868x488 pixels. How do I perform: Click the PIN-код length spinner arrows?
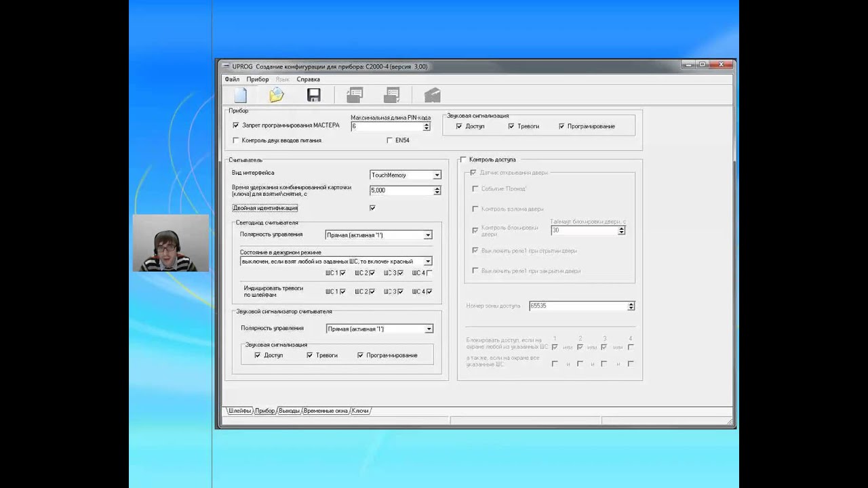click(x=427, y=127)
